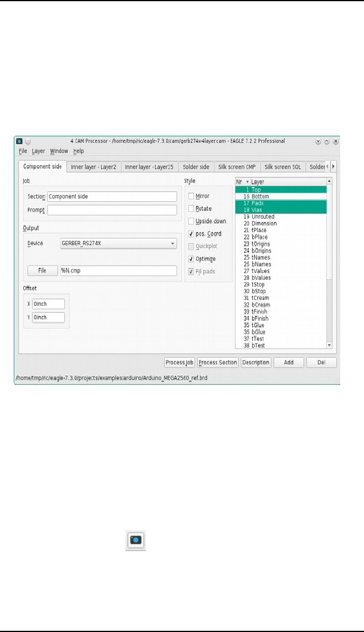The image size is (364, 632).
Task: Enable the Rotate checkbox
Action: [x=191, y=208]
